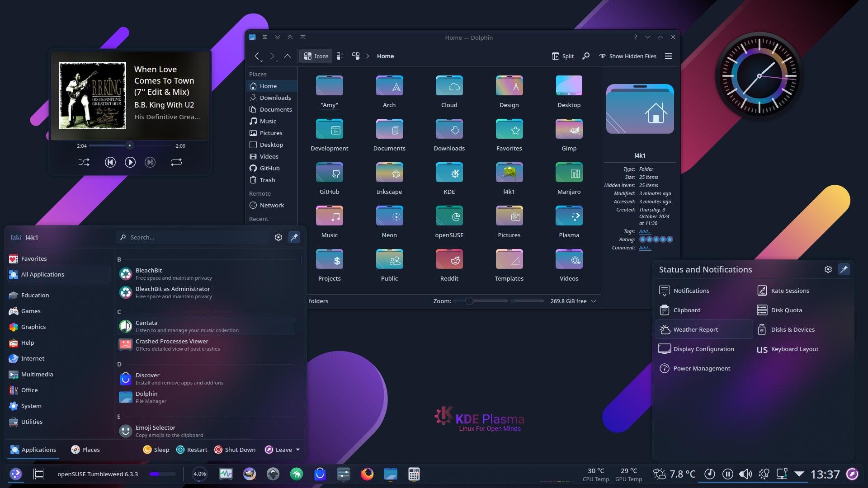The image size is (868, 488).
Task: Open Disks & Devices entry
Action: [802, 330]
